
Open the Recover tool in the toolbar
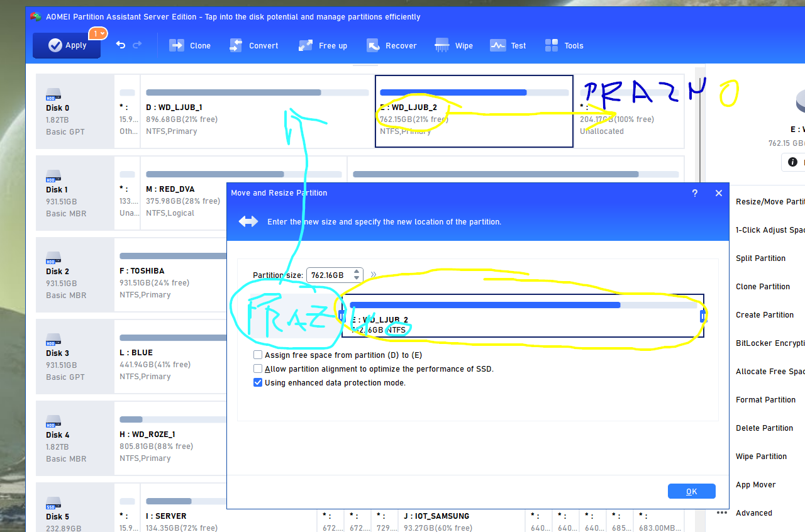click(392, 45)
